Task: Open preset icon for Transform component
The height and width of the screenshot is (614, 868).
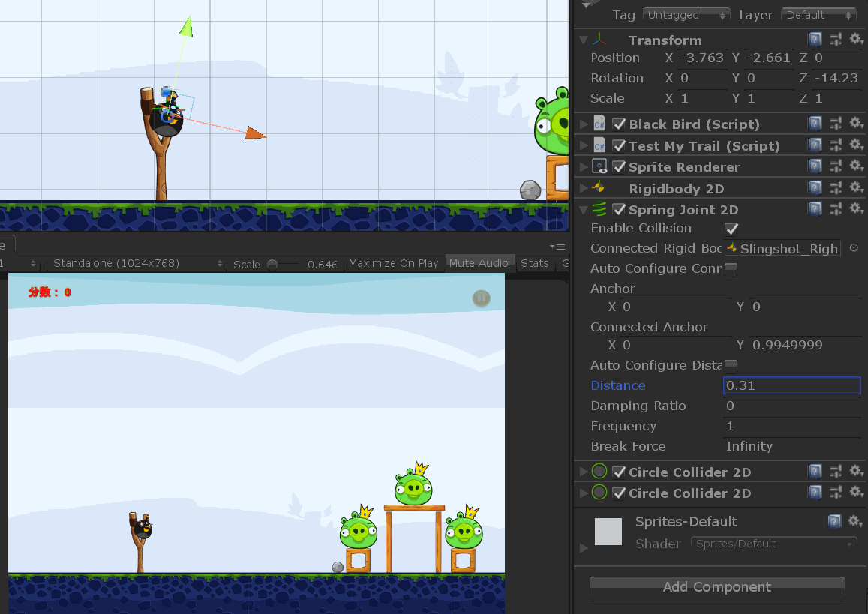Action: tap(836, 39)
